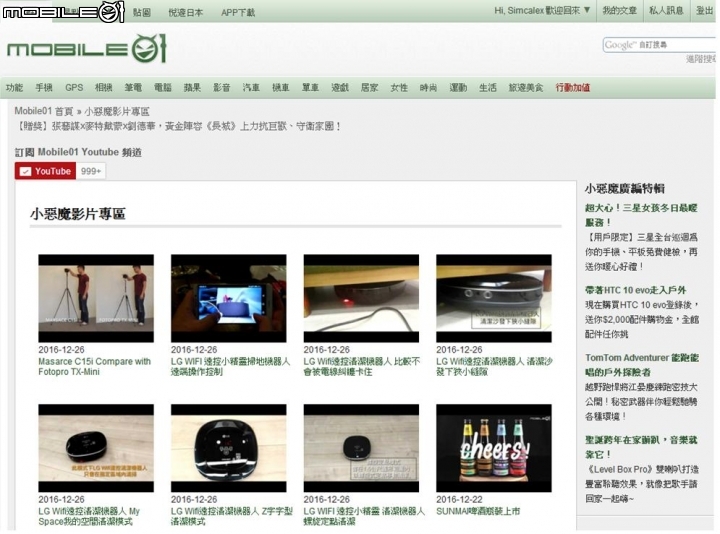Click the YouTube subscribe button
This screenshot has height=534, width=720.
45,171
